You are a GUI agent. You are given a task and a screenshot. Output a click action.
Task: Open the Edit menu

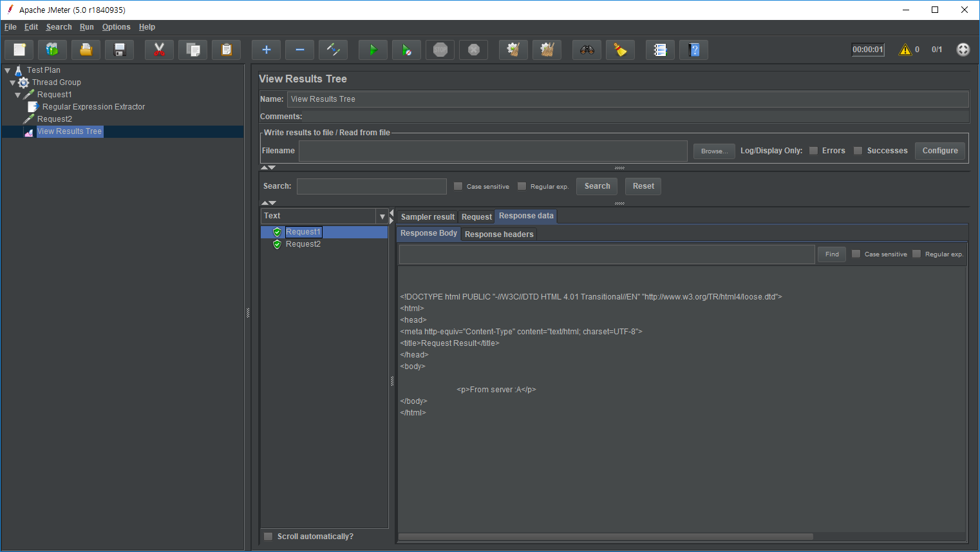(31, 27)
